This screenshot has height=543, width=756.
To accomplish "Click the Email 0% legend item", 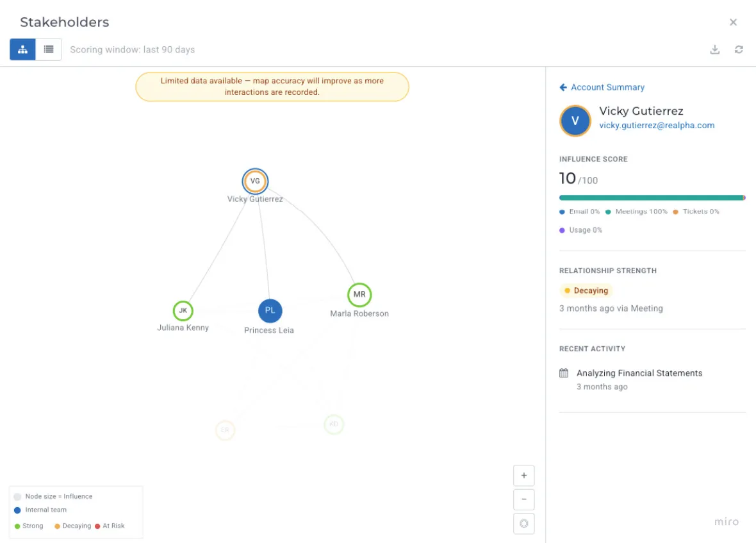I will point(580,212).
